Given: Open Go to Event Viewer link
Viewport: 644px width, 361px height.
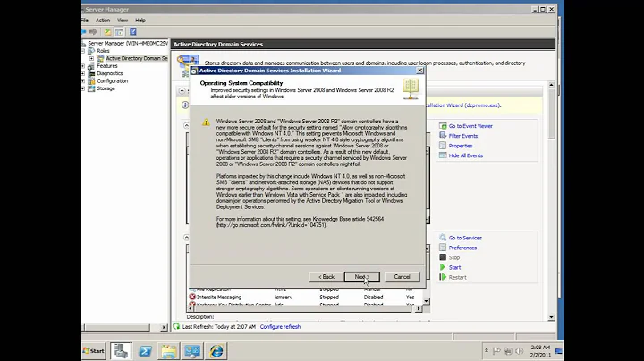Looking at the screenshot, I should coord(470,126).
